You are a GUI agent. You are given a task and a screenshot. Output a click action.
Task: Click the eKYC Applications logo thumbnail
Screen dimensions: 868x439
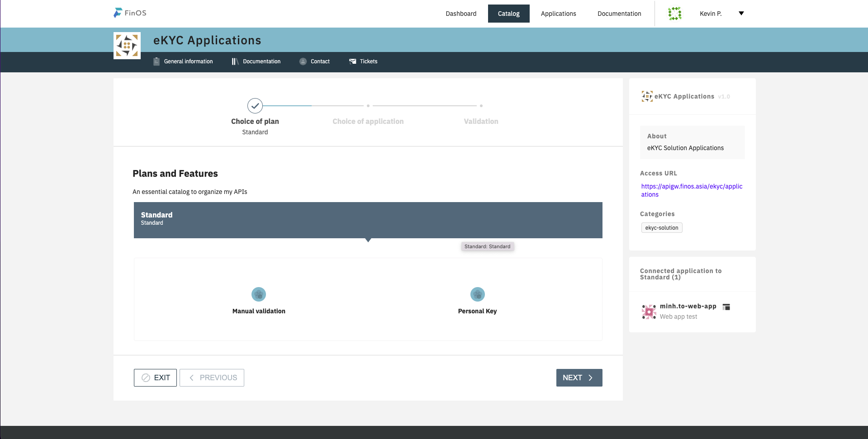[127, 46]
